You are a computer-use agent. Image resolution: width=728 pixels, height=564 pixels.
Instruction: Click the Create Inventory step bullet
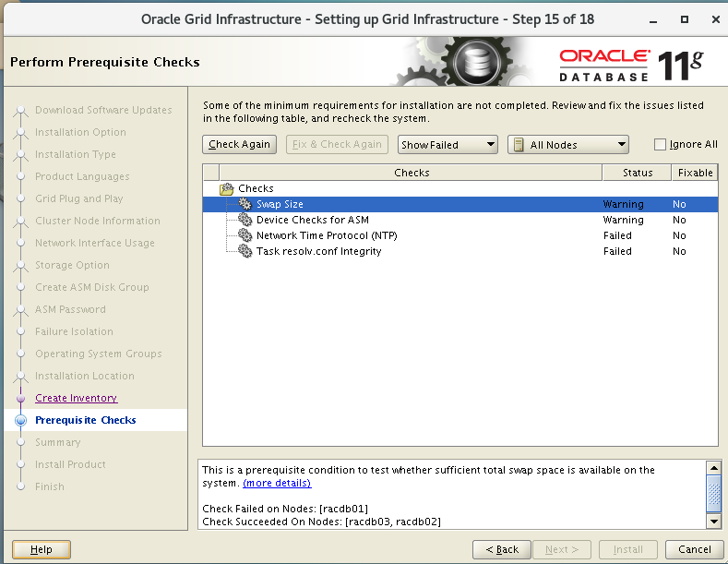[20, 398]
